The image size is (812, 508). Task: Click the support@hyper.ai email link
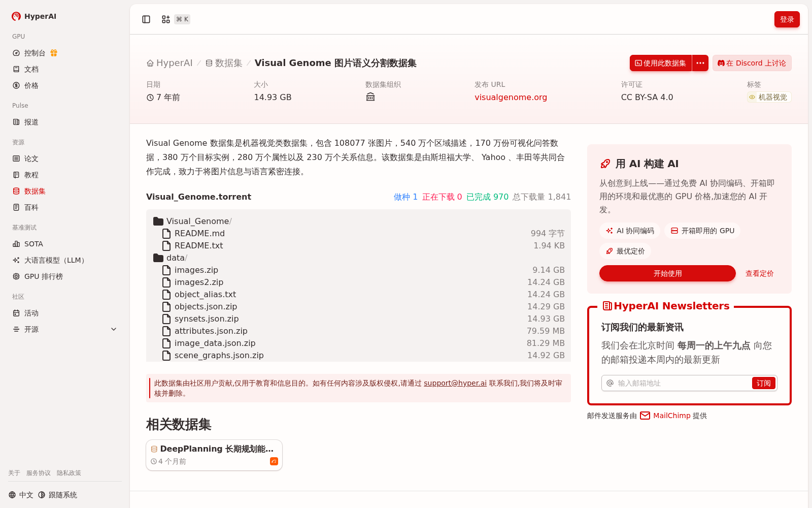[x=455, y=383]
